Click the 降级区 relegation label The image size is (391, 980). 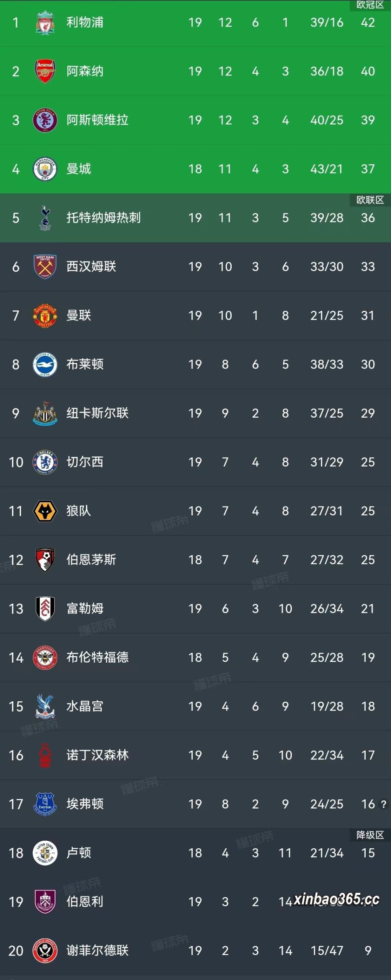370,835
